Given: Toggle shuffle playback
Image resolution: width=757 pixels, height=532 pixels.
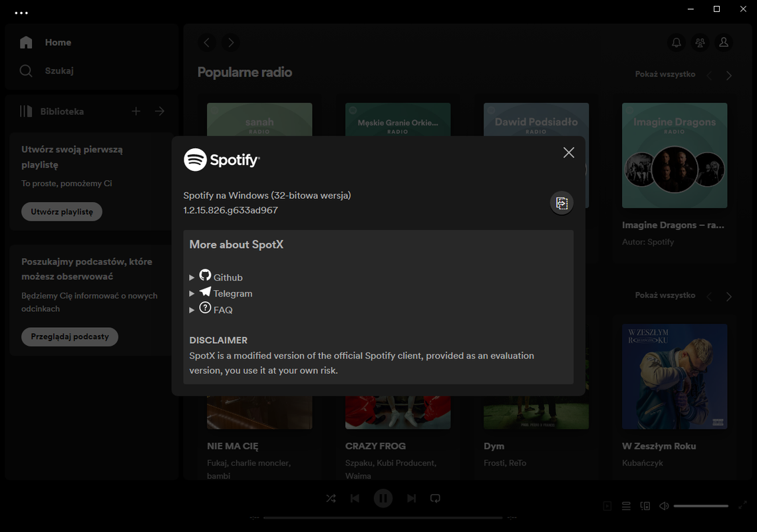Looking at the screenshot, I should [x=331, y=499].
